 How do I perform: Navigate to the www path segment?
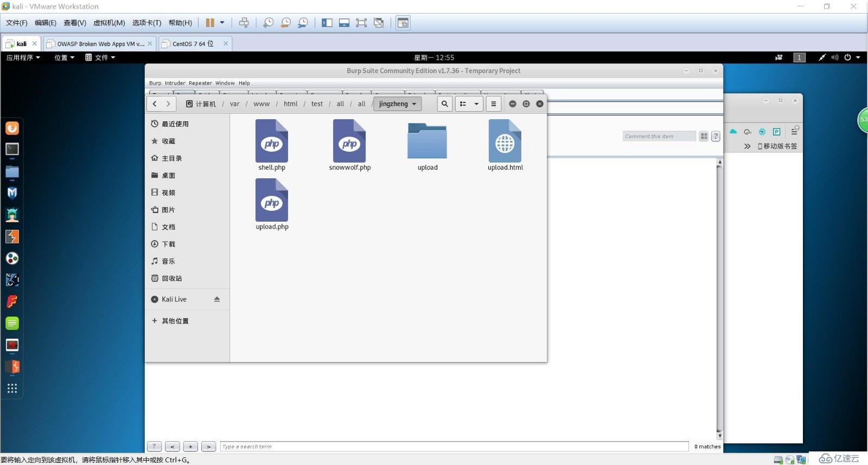click(x=261, y=104)
